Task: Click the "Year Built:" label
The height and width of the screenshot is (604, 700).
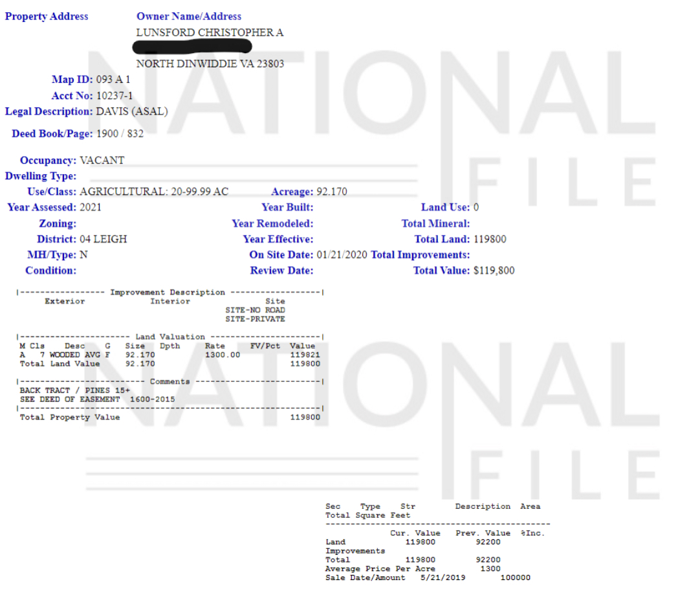Action: pos(287,207)
